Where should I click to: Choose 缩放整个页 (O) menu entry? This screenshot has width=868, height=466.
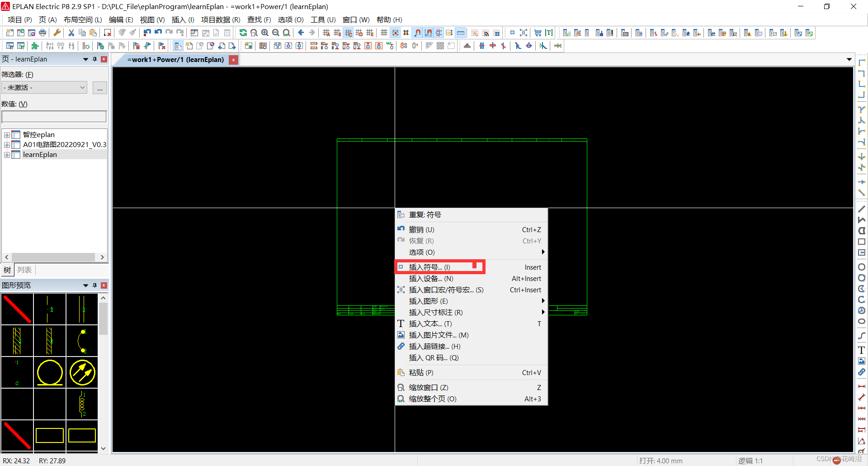tap(471, 399)
